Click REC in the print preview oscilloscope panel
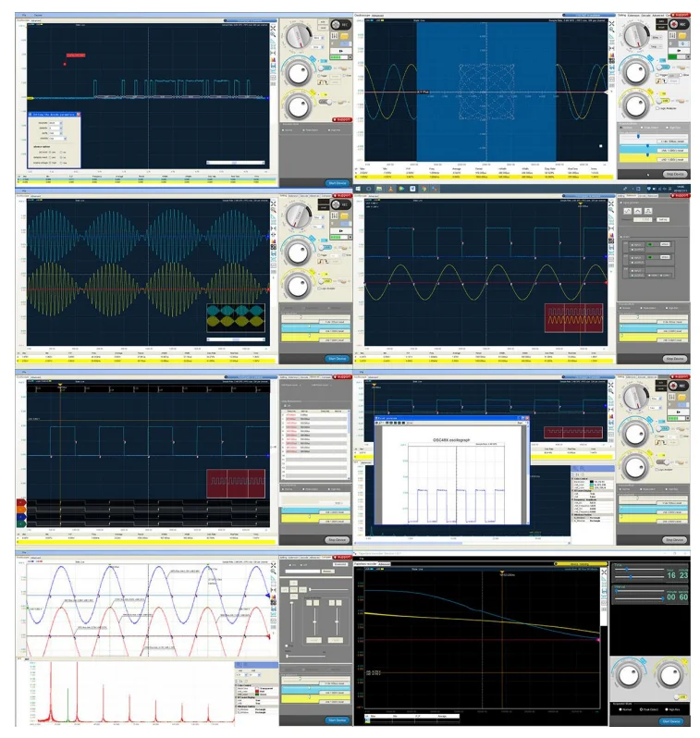This screenshot has width=700, height=738. (x=680, y=386)
